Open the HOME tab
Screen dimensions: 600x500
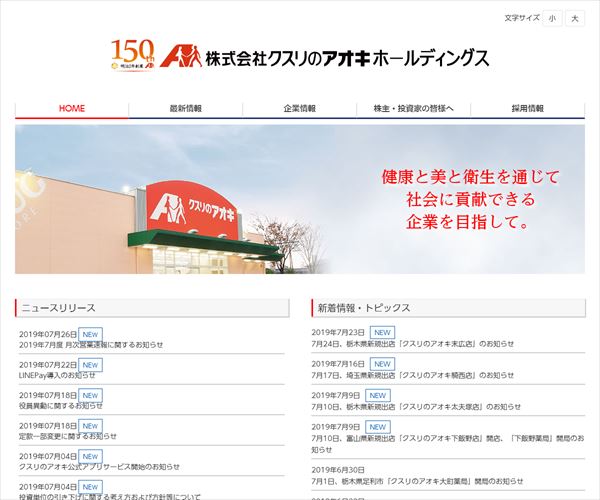tap(72, 109)
